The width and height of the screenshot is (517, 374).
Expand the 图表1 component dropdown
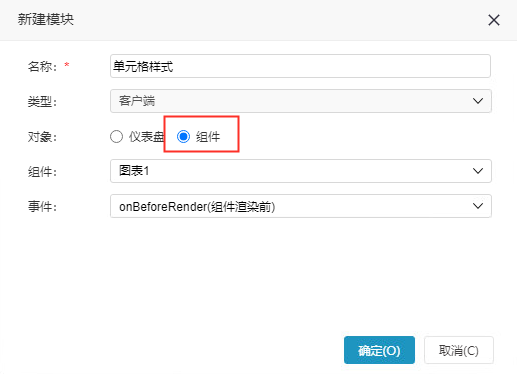pyautogui.click(x=301, y=171)
